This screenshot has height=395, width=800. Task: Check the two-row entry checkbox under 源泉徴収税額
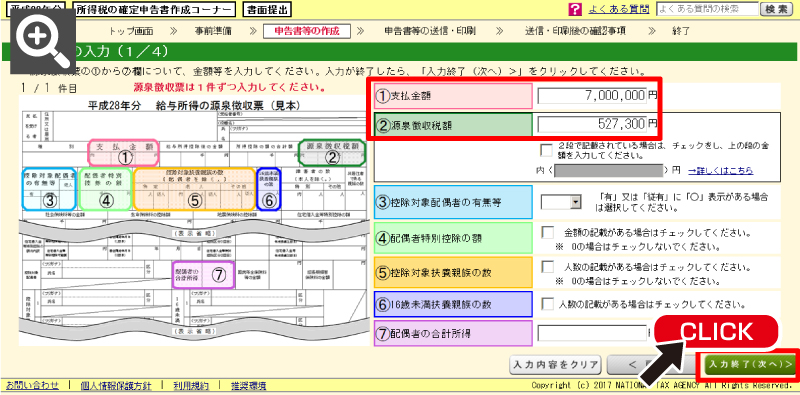(x=546, y=150)
